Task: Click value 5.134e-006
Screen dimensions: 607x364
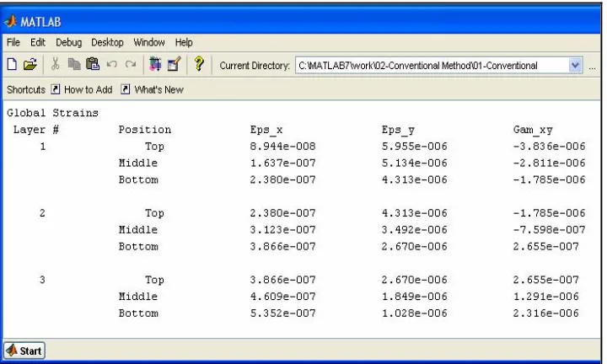Action: point(415,163)
